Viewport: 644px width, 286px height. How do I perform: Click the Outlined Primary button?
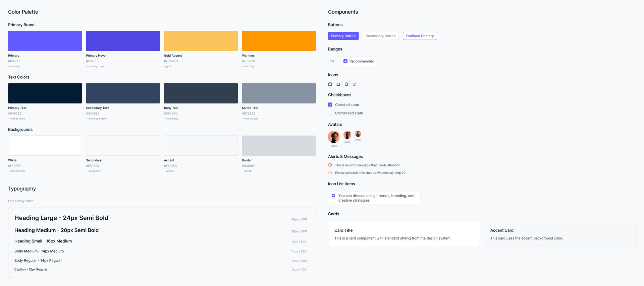(x=420, y=36)
